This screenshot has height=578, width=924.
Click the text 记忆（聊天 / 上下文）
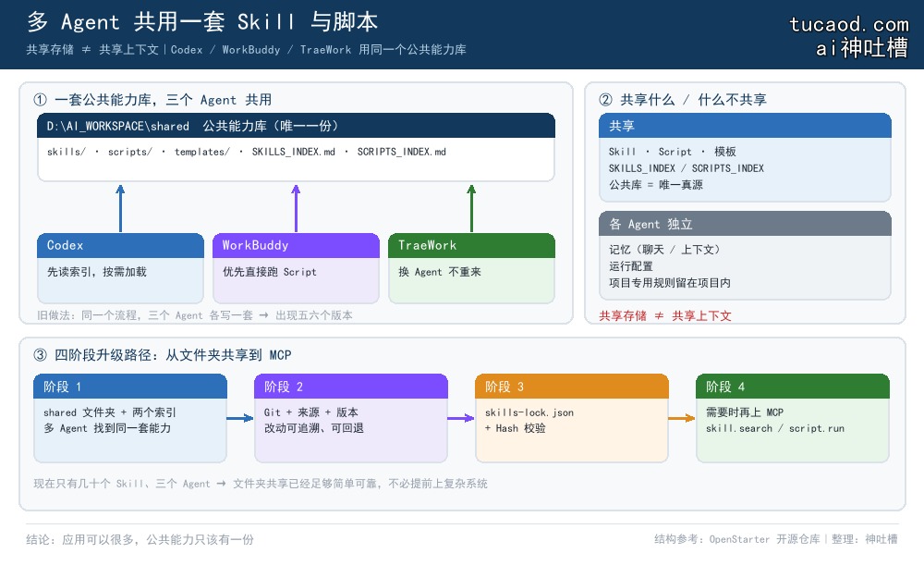pyautogui.click(x=664, y=250)
